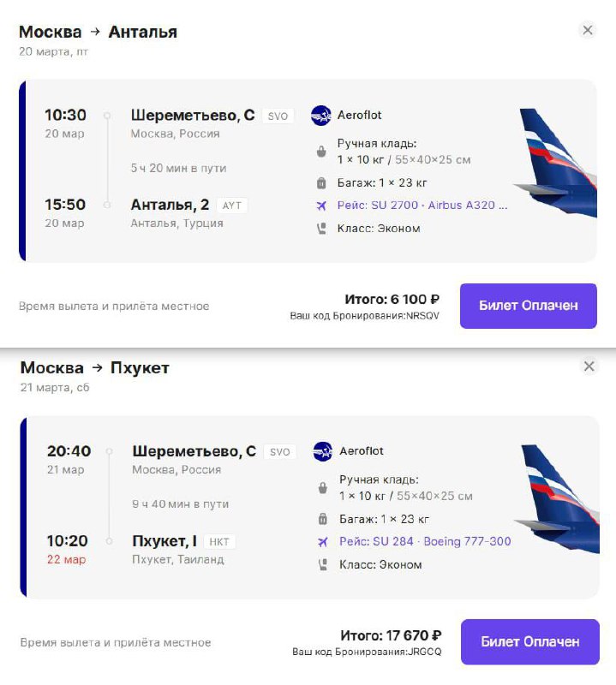Click airplane icon beside Рейс SU 284
The width and height of the screenshot is (616, 685).
(323, 541)
